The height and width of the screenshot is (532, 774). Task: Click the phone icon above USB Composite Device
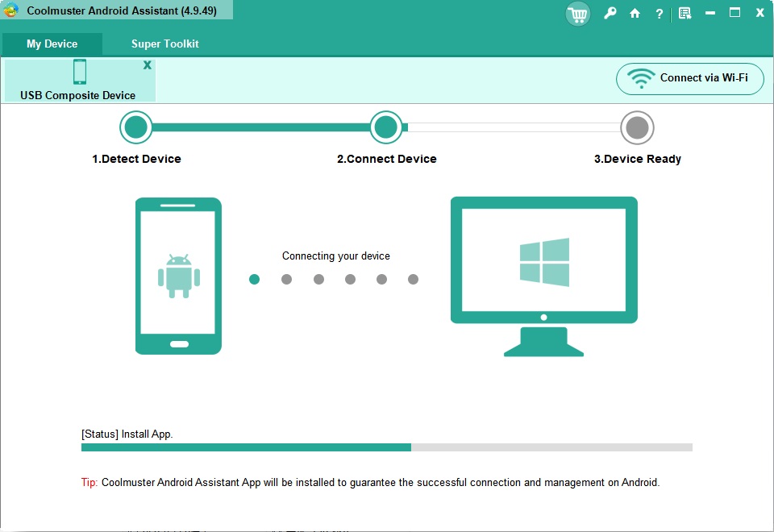tap(80, 72)
